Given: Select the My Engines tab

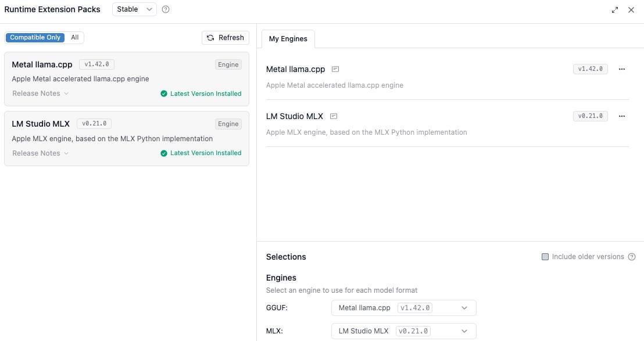Looking at the screenshot, I should pos(288,38).
